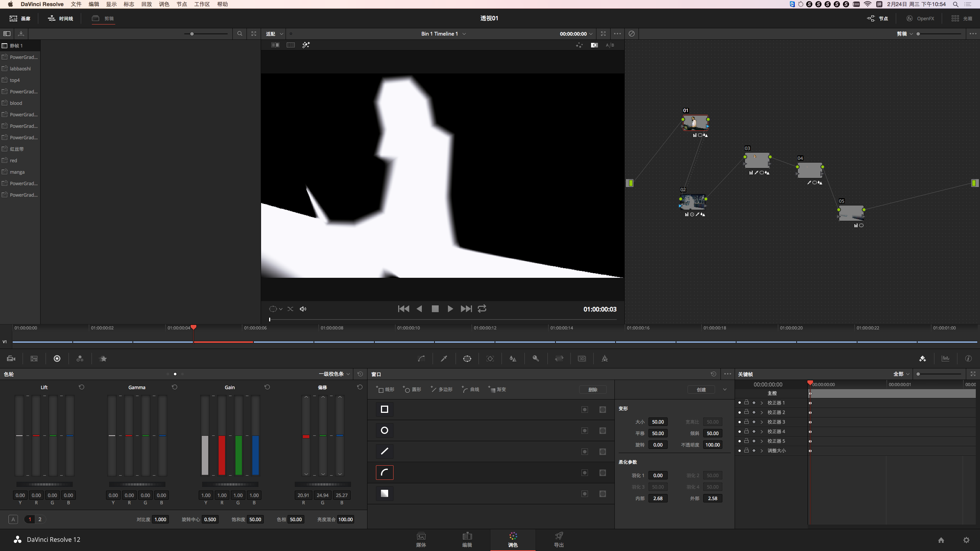Open the RGB Mixer palette

point(80,359)
